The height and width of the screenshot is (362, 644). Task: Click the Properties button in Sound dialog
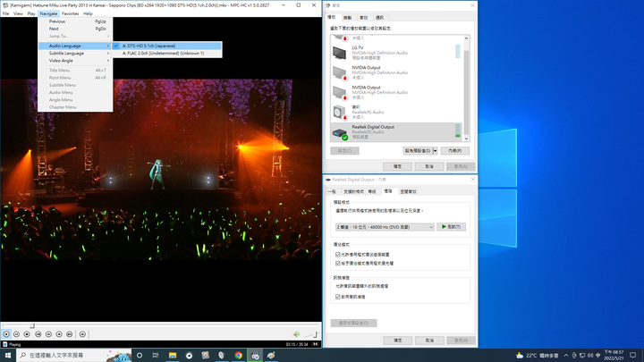455,151
